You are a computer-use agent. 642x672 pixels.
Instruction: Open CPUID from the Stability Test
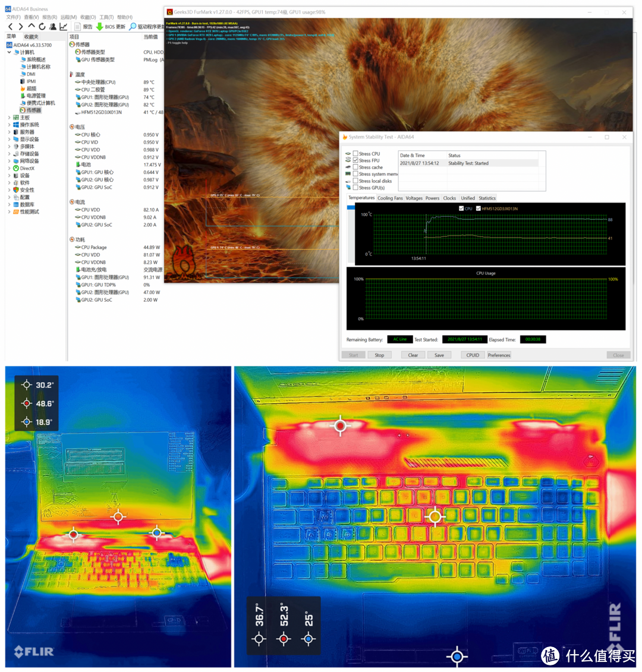(473, 355)
